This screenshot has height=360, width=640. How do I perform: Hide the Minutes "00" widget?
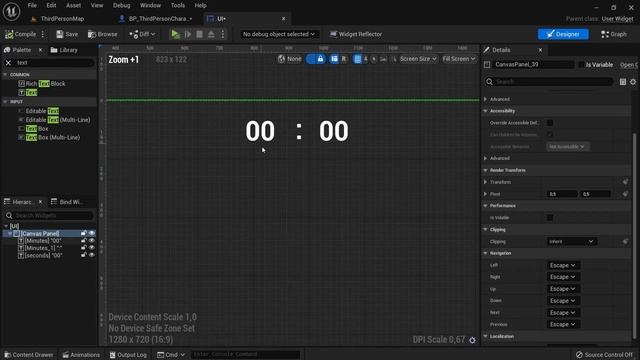click(x=92, y=241)
